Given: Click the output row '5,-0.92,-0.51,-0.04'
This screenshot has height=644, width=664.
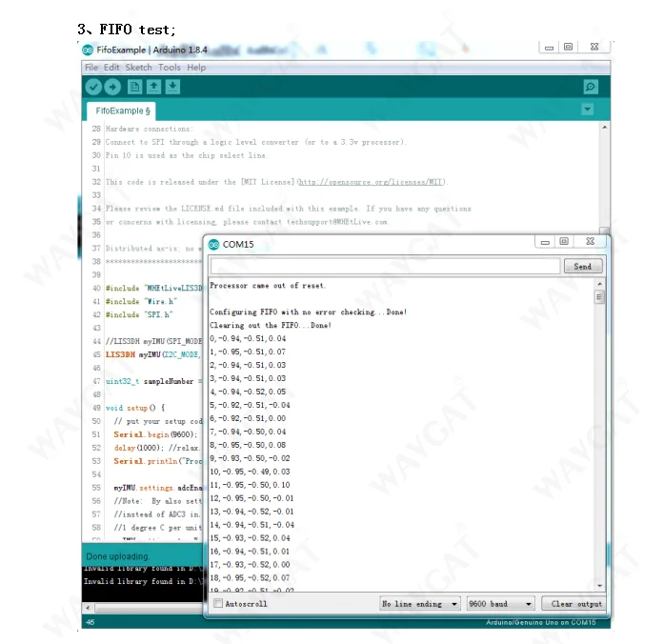Looking at the screenshot, I should click(x=251, y=405).
